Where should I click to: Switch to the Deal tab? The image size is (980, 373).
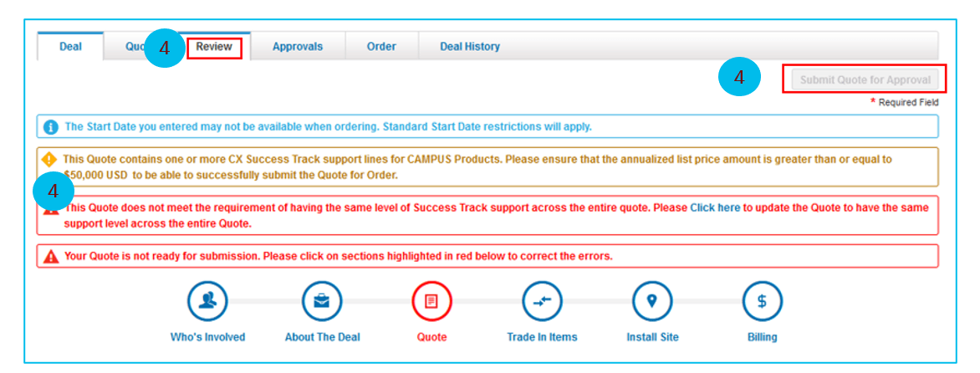pyautogui.click(x=70, y=46)
